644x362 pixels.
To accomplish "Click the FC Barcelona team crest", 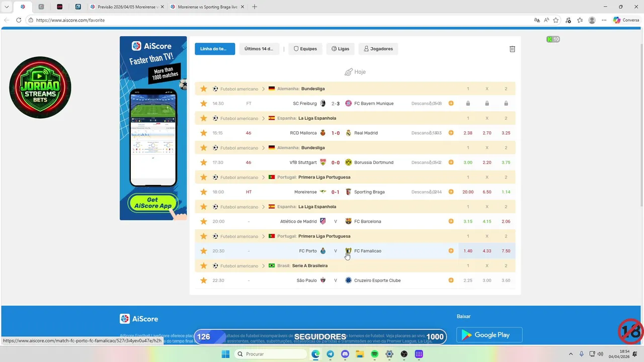I will tap(348, 221).
